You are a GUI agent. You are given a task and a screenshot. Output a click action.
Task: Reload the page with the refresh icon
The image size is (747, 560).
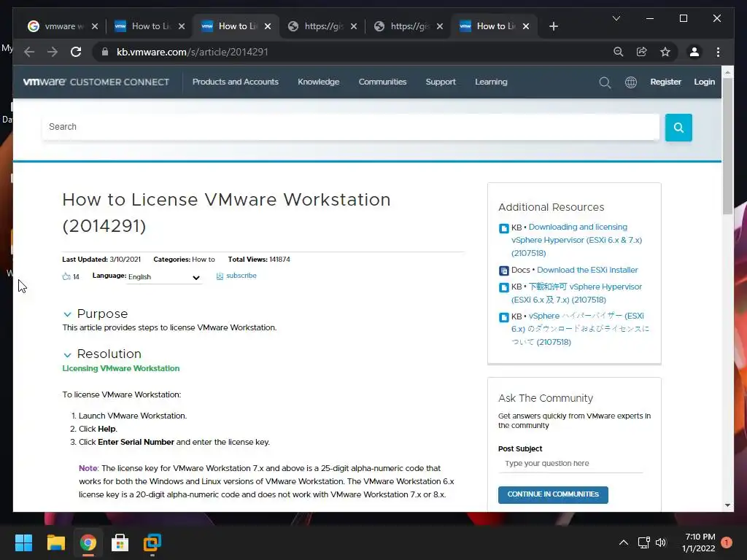tap(76, 52)
